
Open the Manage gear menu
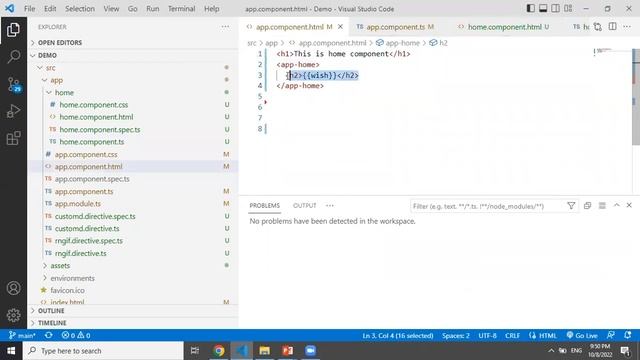[x=13, y=315]
